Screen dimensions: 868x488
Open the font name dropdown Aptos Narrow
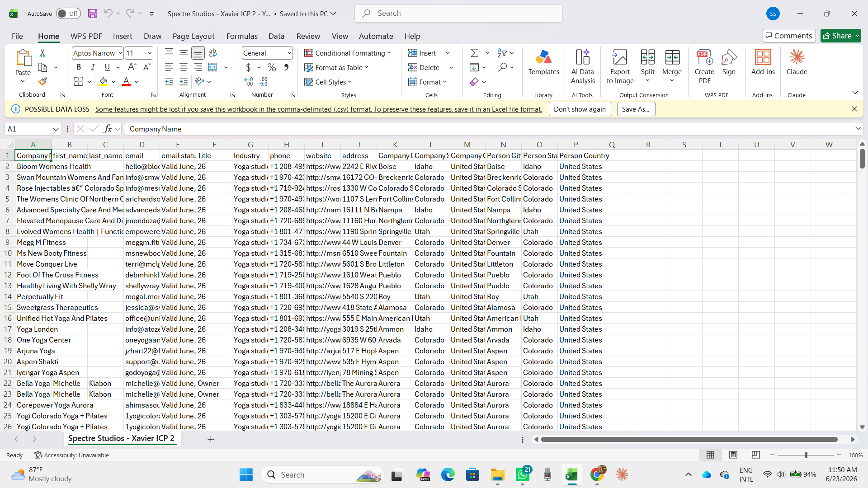click(x=120, y=53)
